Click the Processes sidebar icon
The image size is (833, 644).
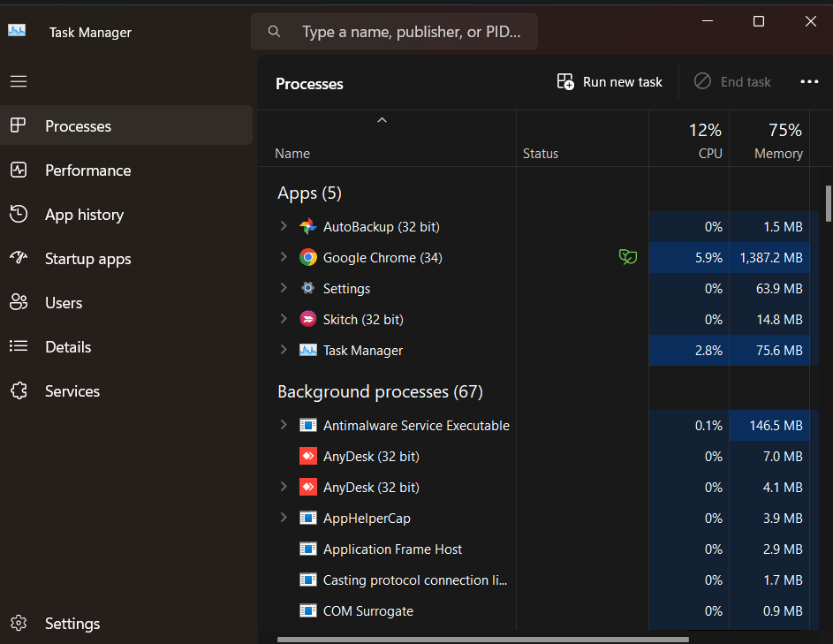pyautogui.click(x=18, y=125)
